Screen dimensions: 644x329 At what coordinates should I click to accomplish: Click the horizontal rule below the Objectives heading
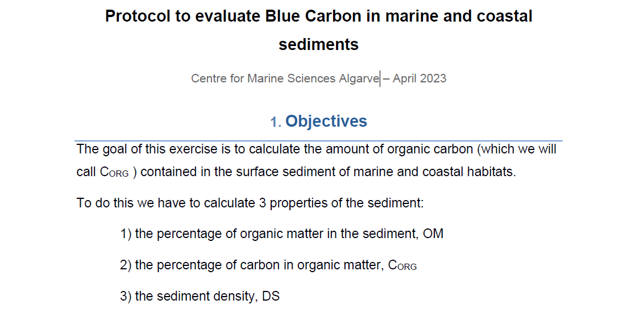[x=318, y=140]
